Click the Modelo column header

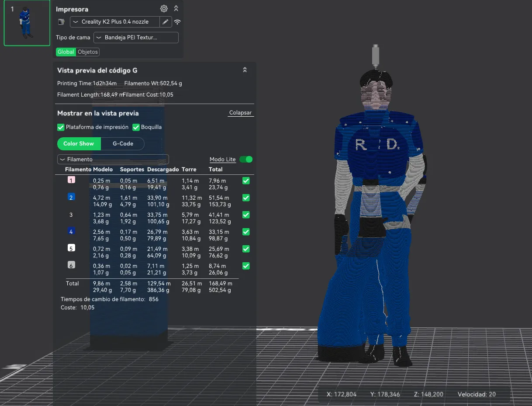click(103, 169)
